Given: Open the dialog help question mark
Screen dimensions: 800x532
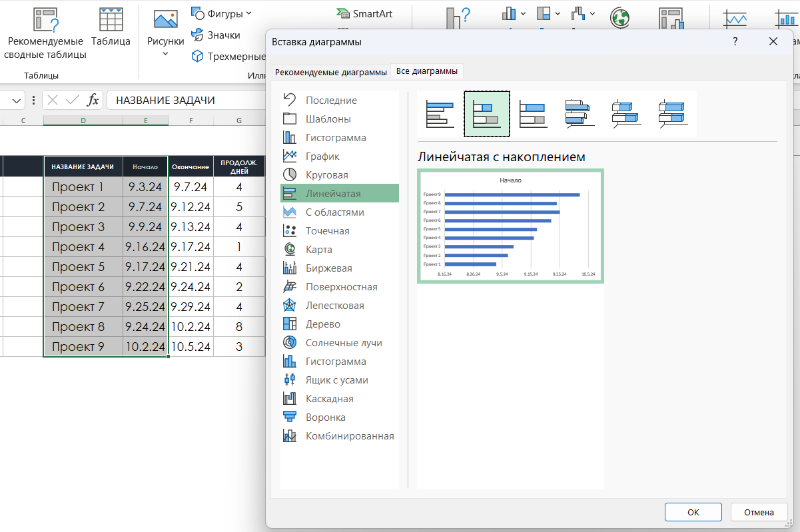Looking at the screenshot, I should 735,41.
